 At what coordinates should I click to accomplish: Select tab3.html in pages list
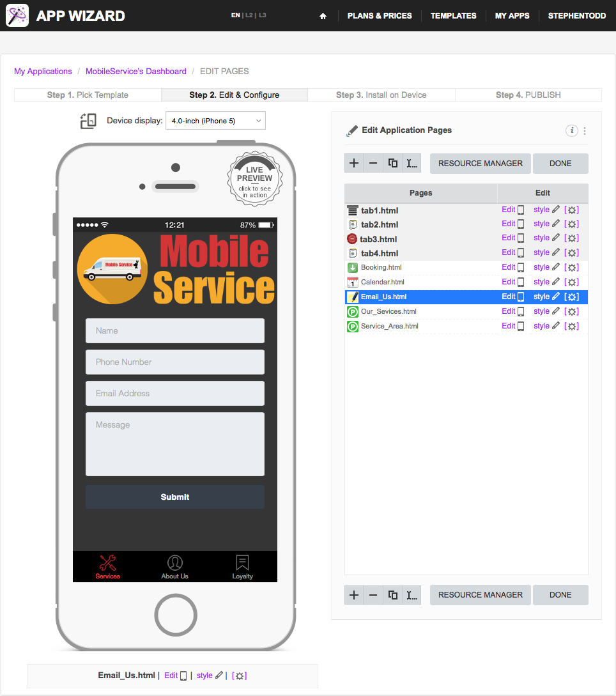pos(378,239)
